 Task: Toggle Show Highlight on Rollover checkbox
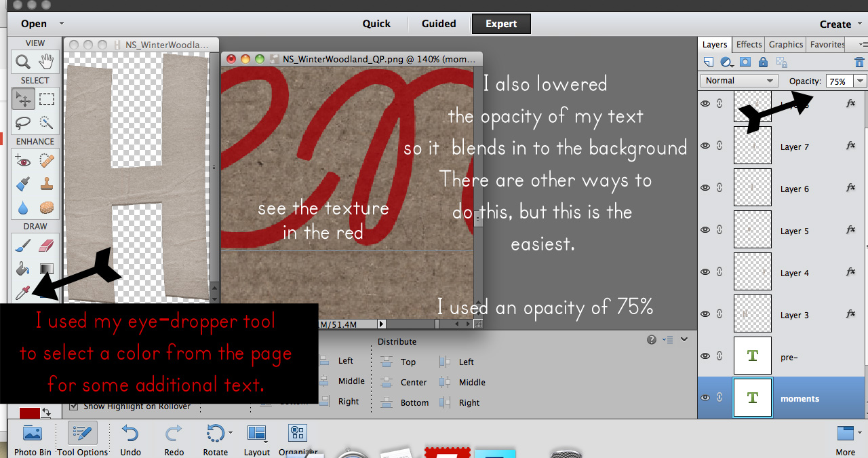[74, 406]
